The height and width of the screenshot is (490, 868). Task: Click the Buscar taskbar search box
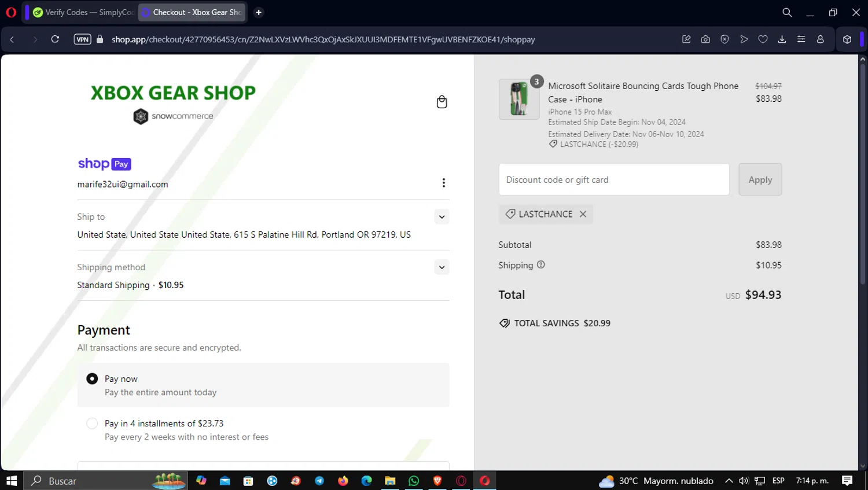(106, 481)
